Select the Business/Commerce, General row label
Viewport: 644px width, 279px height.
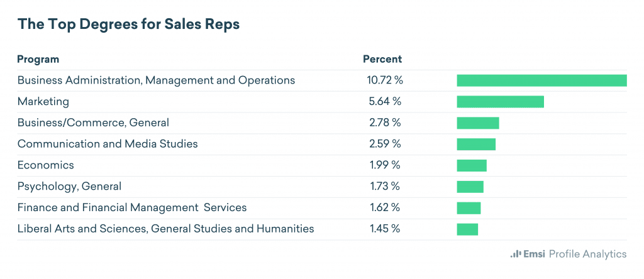pos(93,123)
